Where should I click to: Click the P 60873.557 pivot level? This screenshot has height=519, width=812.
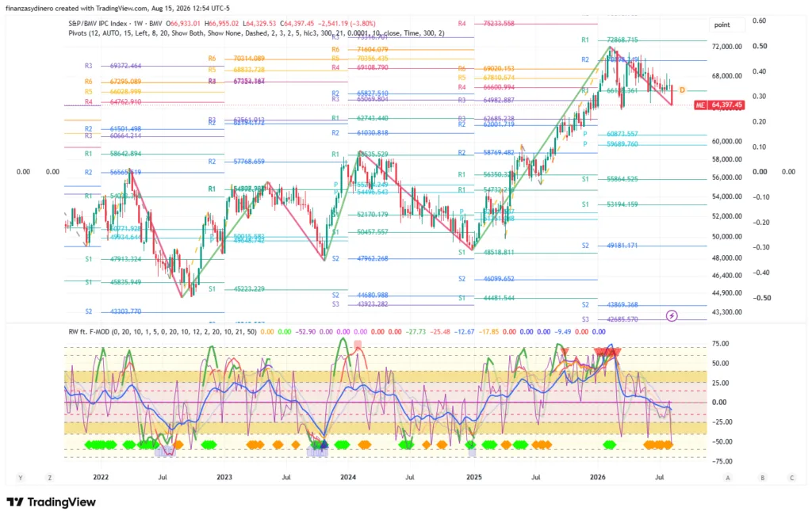pos(611,134)
